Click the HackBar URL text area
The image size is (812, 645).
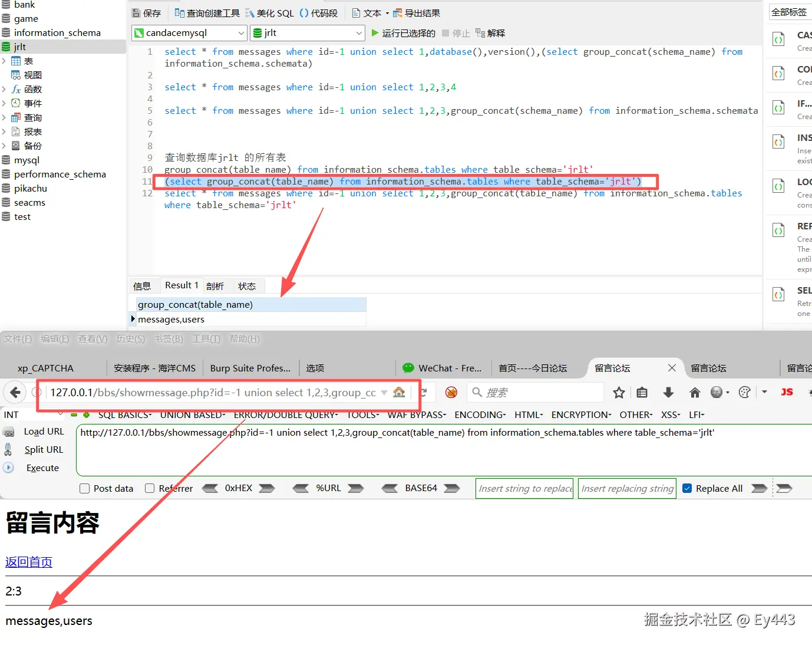click(443, 450)
